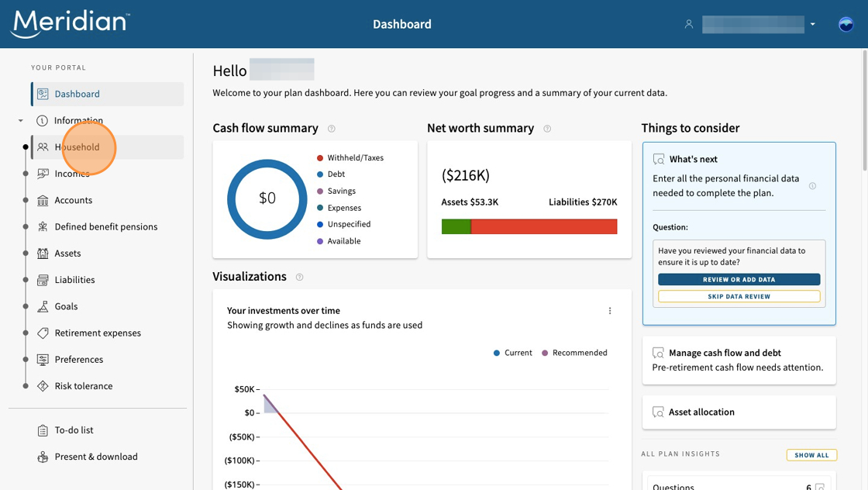The height and width of the screenshot is (490, 868).
Task: Toggle the Current legend series in chart
Action: tap(512, 354)
